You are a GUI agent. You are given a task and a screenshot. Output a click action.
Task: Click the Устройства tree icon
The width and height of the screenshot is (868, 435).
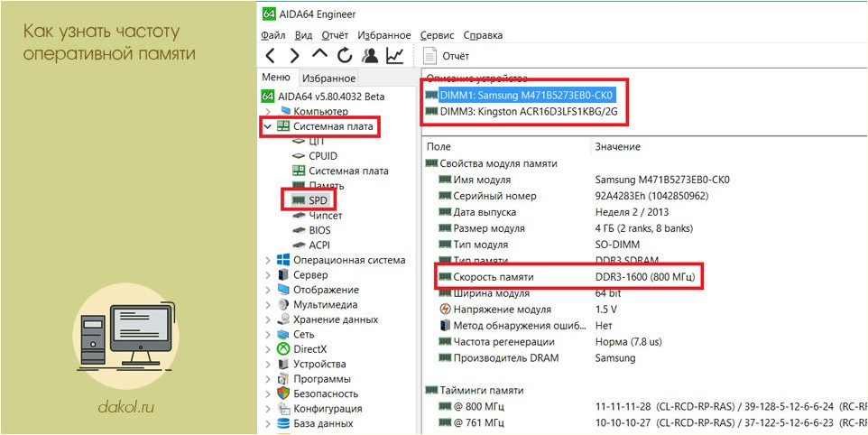point(283,365)
